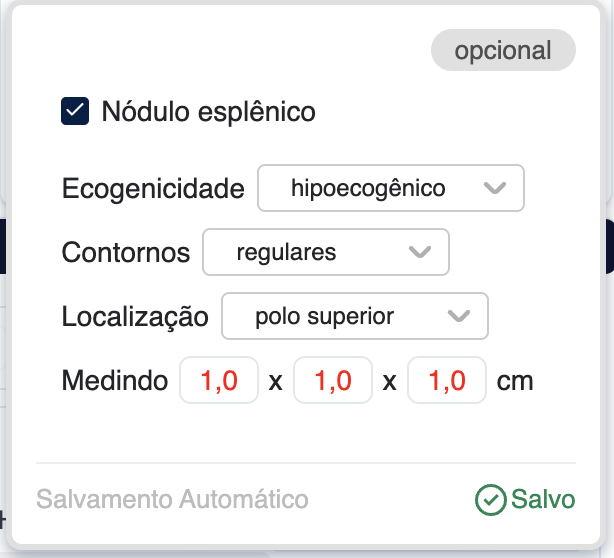Click the Contornos field label
The height and width of the screenshot is (558, 614).
pos(126,252)
